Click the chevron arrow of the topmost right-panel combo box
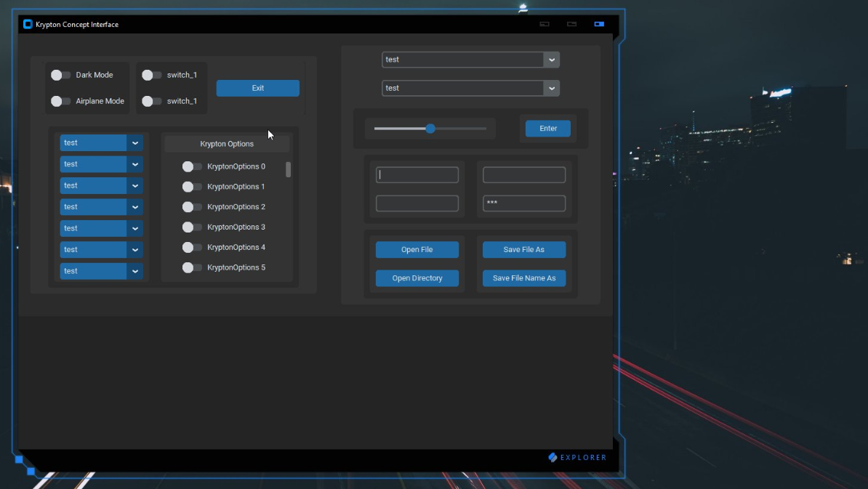This screenshot has height=489, width=868. pyautogui.click(x=552, y=60)
